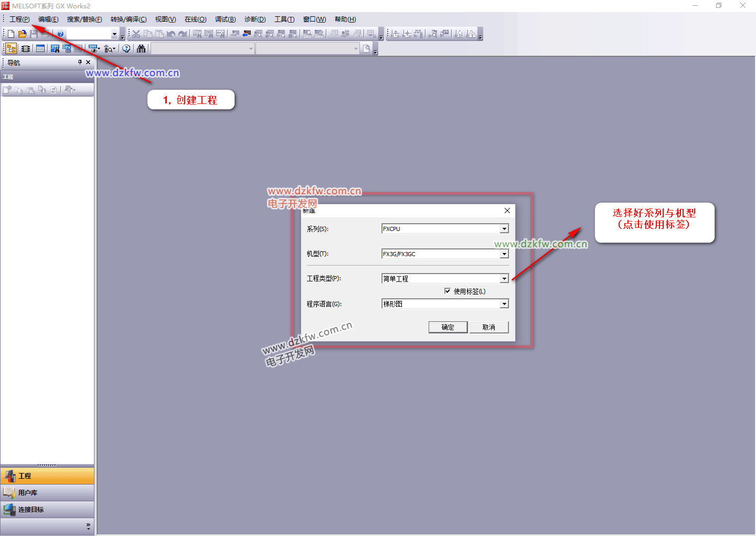The image size is (756, 536).
Task: Click the 取消 button in dialog
Action: pyautogui.click(x=489, y=327)
